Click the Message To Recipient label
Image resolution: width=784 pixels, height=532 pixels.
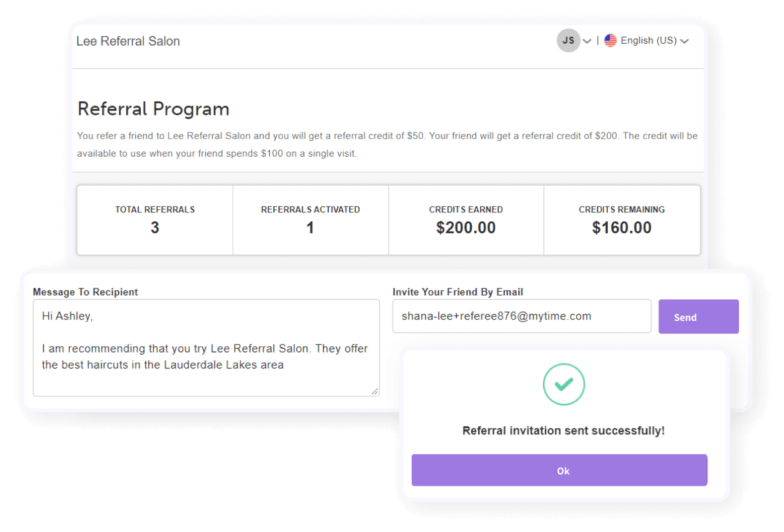(x=86, y=292)
